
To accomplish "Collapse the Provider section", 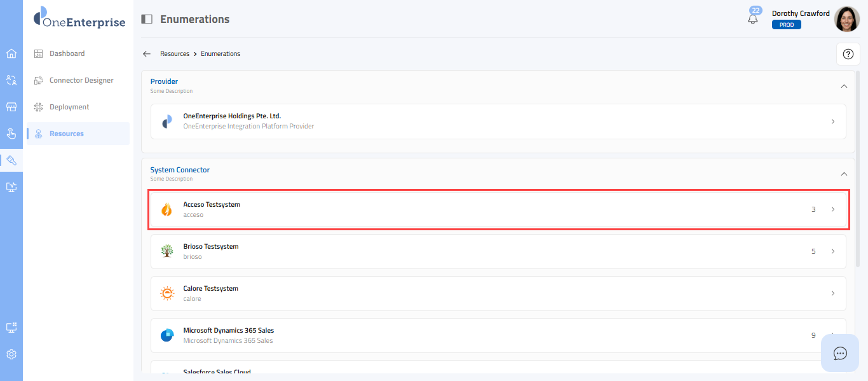I will click(844, 86).
